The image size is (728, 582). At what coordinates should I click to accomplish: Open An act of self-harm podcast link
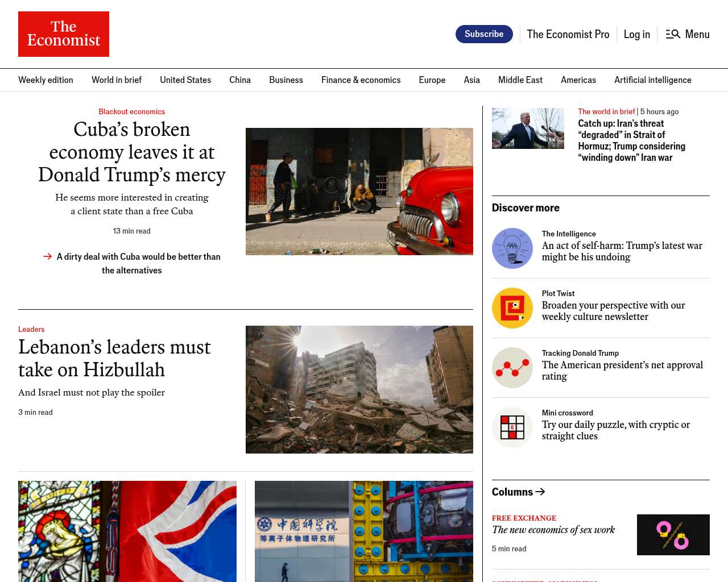(x=622, y=251)
